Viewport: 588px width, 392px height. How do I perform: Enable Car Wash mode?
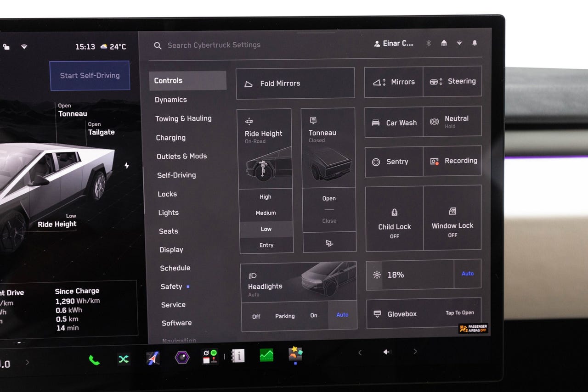[394, 123]
